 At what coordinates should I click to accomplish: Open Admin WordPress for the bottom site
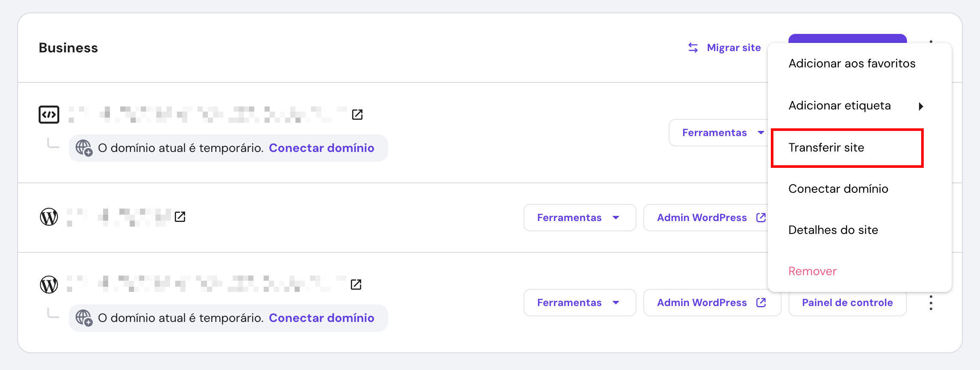point(712,303)
